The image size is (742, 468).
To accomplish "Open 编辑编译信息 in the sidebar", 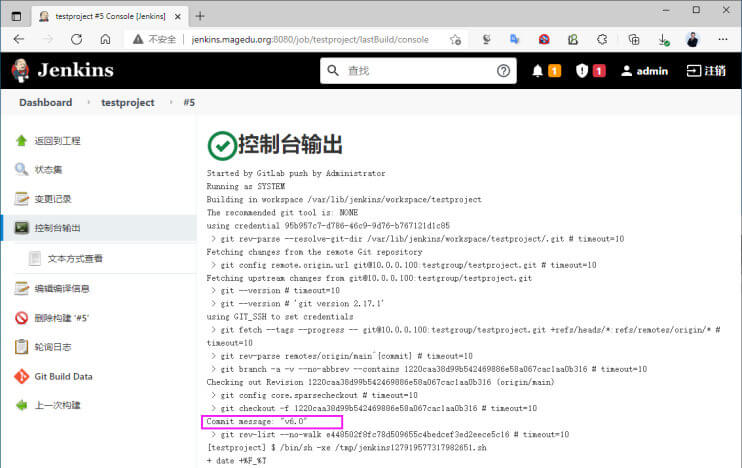I will click(62, 288).
